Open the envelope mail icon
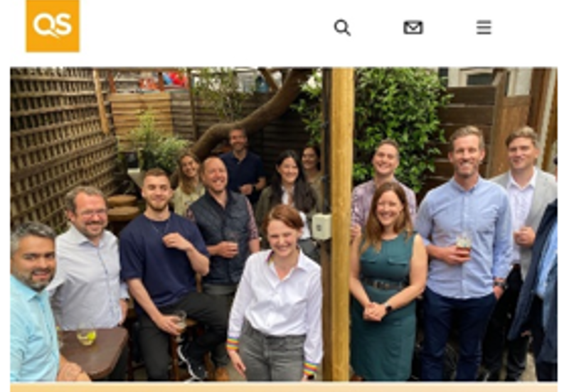The image size is (569, 392). (413, 28)
